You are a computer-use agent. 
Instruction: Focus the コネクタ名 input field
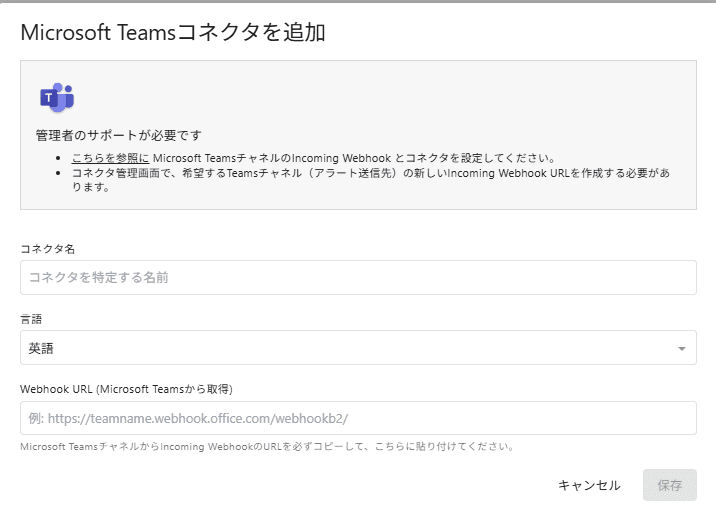[358, 277]
